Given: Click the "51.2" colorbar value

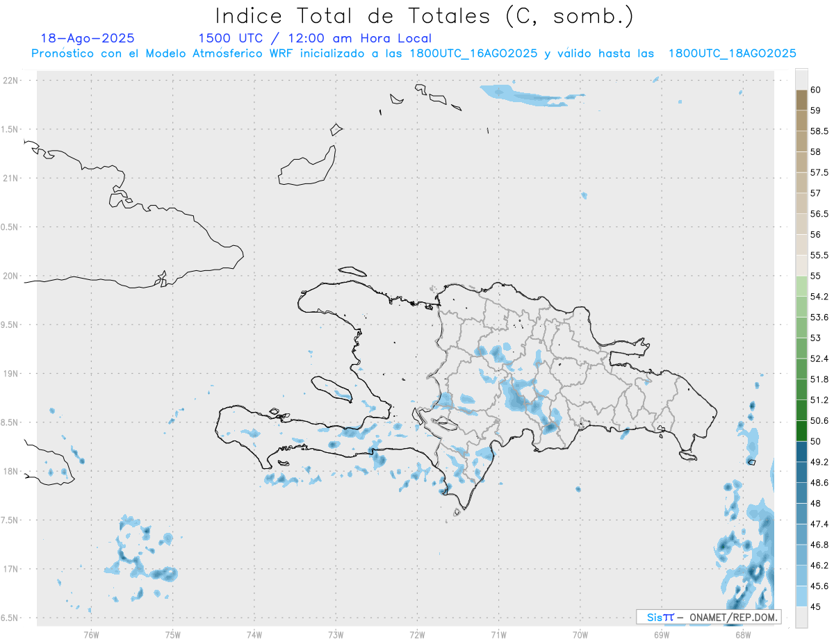Looking at the screenshot, I should click(x=819, y=400).
